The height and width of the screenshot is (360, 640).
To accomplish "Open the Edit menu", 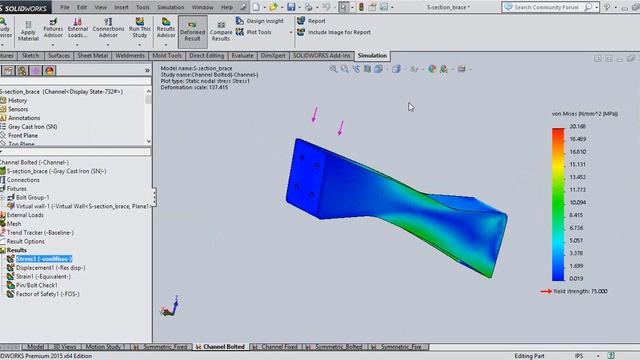I will 82,7.
